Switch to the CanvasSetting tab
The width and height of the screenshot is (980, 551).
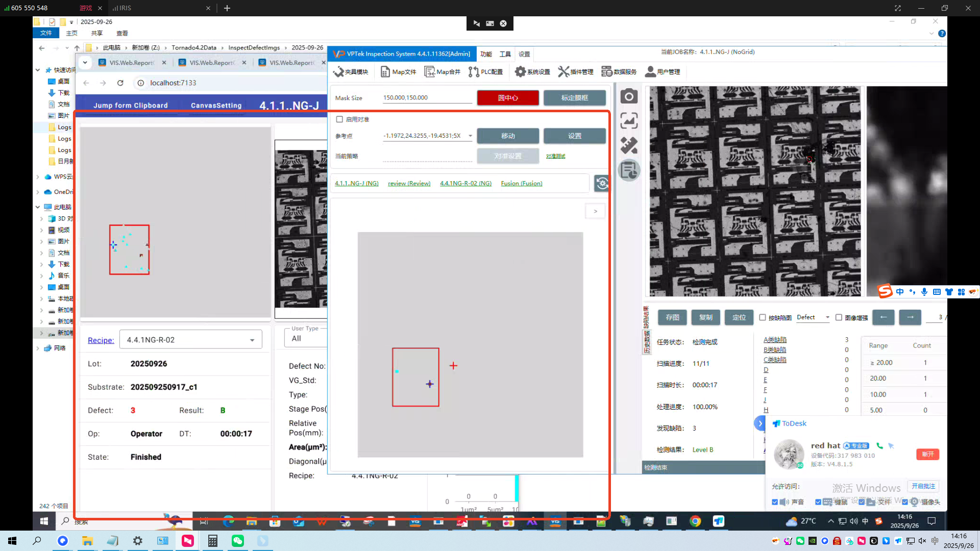coord(216,106)
